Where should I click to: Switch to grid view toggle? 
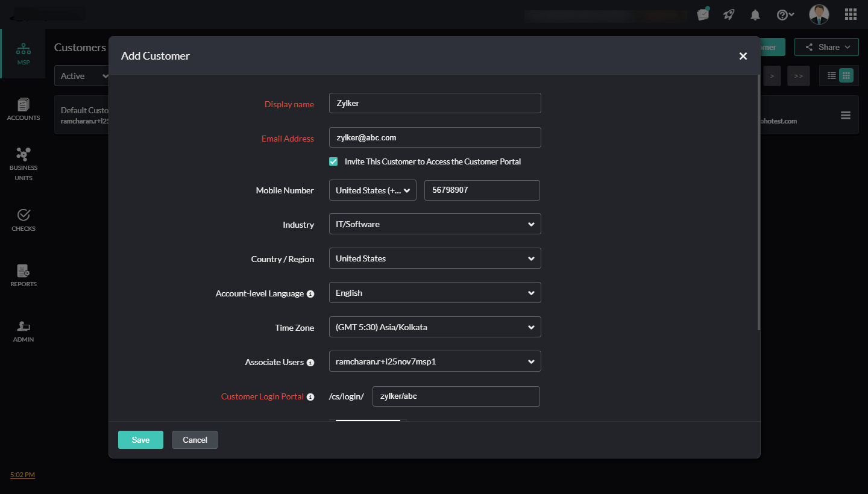coord(846,75)
